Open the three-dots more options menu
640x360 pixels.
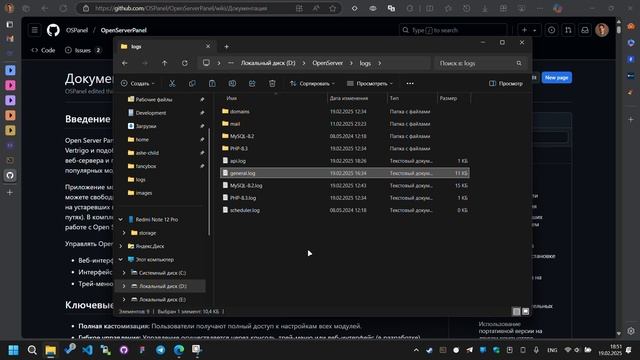click(x=410, y=84)
